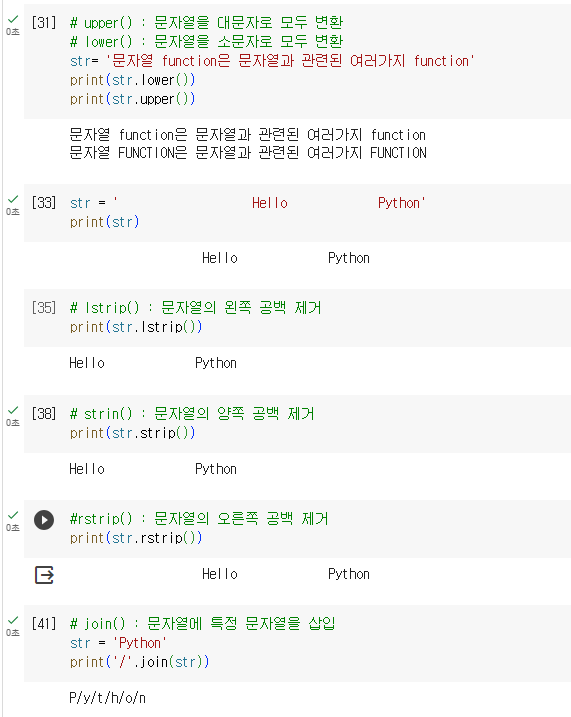Image resolution: width=571 pixels, height=717 pixels.
Task: Run the rstrip() cell with play button
Action: 44,520
